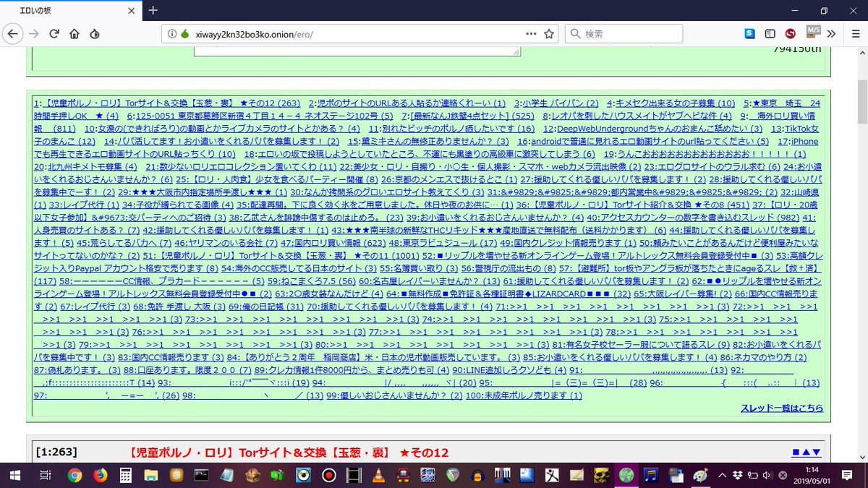Screen dimensions: 868x488
Task: Open the Windows Start menu
Action: pyautogui.click(x=14, y=475)
